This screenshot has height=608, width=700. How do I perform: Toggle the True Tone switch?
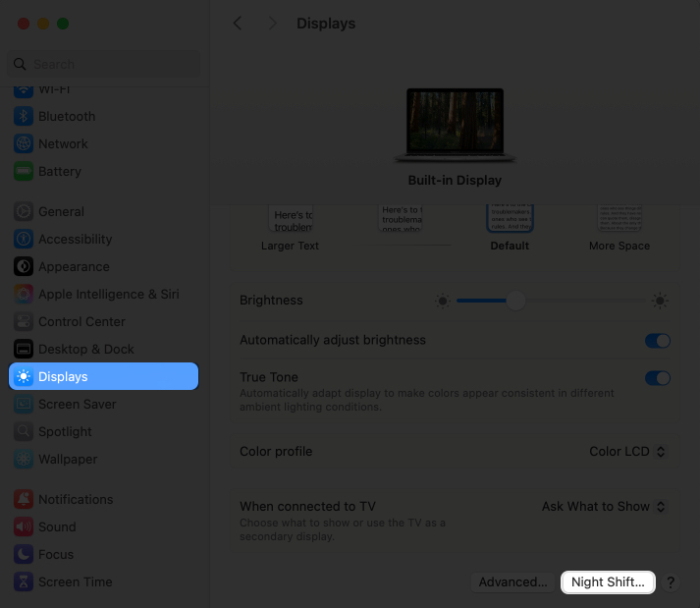click(x=658, y=378)
